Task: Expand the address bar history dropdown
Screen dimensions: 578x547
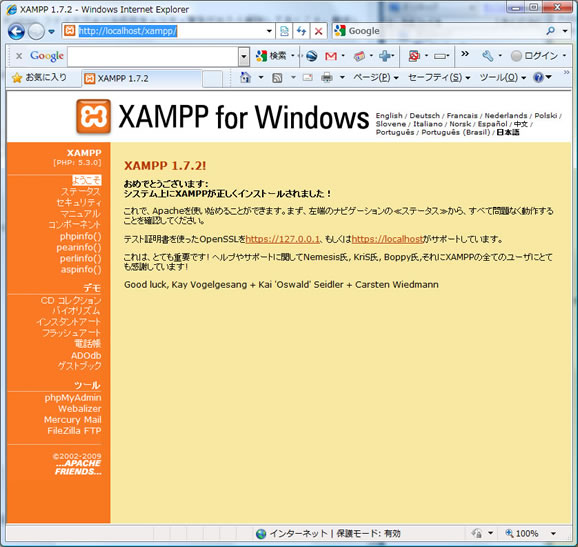Action: click(x=269, y=31)
